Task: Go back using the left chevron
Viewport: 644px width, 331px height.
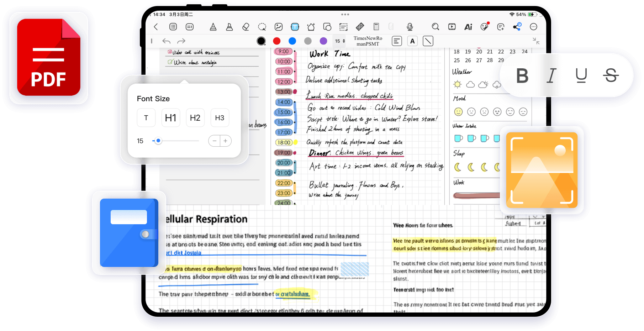Action: [x=156, y=27]
